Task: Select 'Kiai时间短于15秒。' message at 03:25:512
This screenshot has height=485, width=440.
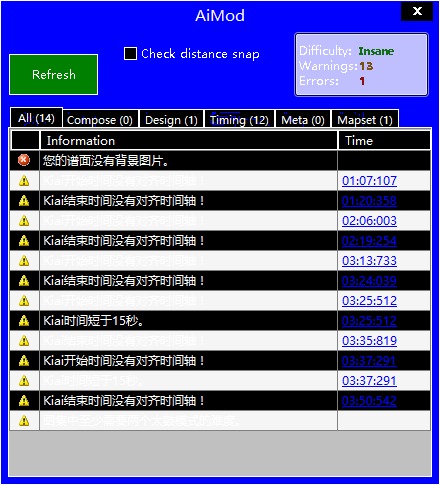Action: click(94, 321)
